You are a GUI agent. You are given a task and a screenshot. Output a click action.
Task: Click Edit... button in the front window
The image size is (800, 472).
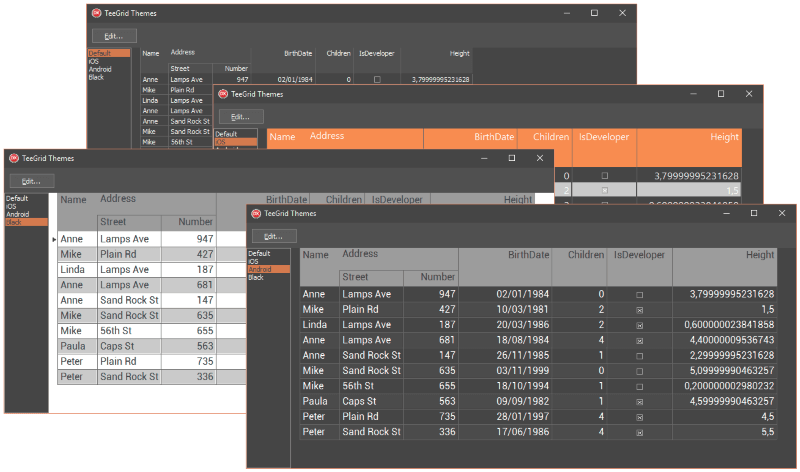274,236
